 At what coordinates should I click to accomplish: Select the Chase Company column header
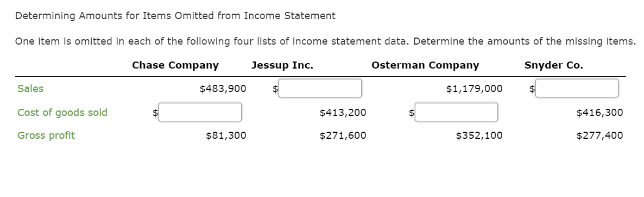175,65
